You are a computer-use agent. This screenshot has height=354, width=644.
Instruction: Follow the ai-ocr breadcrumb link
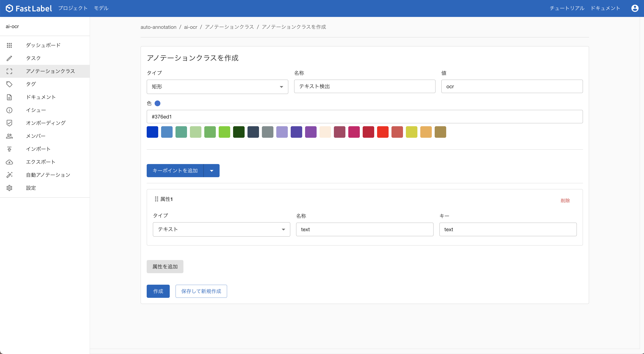coord(190,27)
